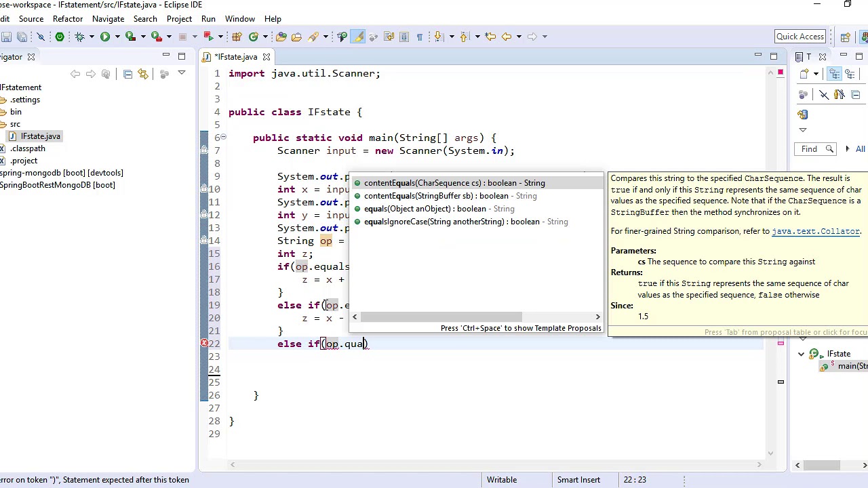This screenshot has width=868, height=488.
Task: Collapse the IFstate node in outline
Action: click(802, 354)
